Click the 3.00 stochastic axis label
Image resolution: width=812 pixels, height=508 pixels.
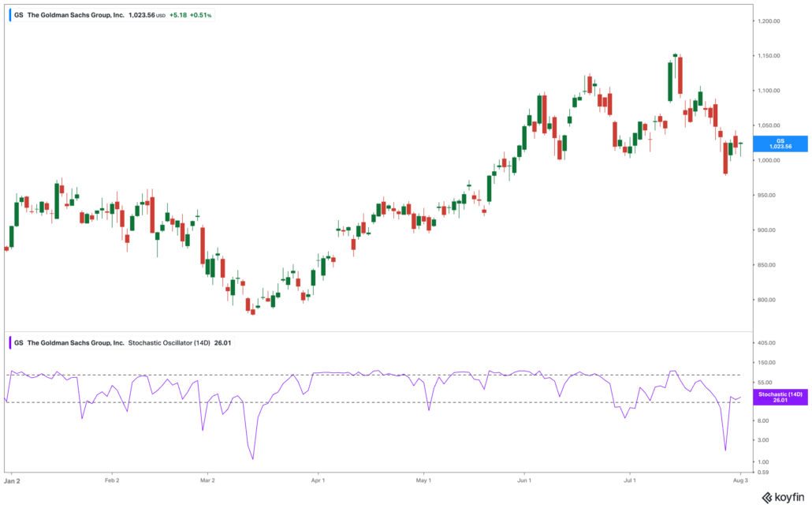coord(763,440)
